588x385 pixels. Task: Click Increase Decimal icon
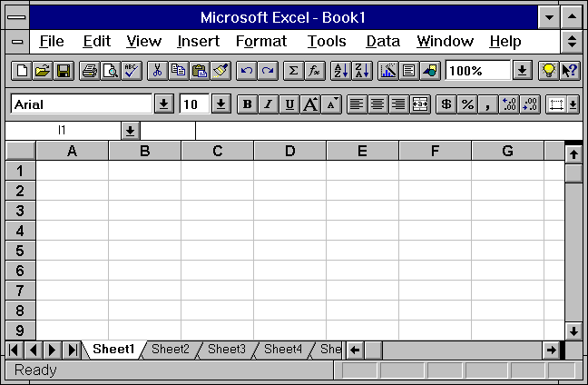pyautogui.click(x=509, y=104)
